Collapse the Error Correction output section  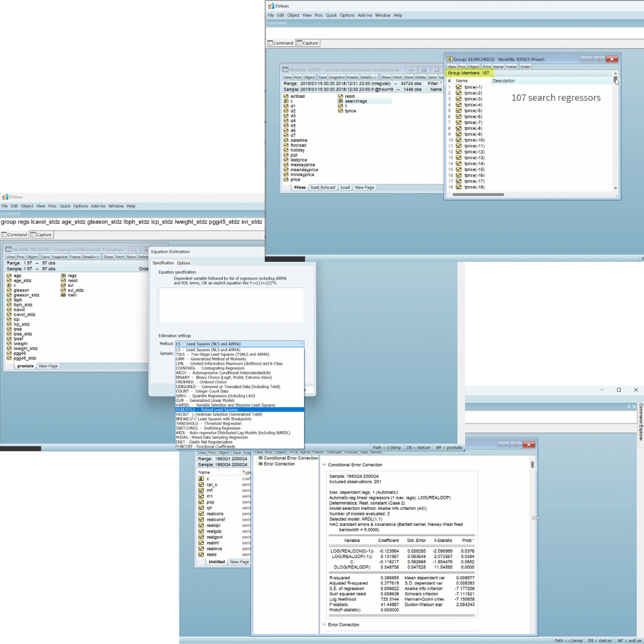click(324, 625)
